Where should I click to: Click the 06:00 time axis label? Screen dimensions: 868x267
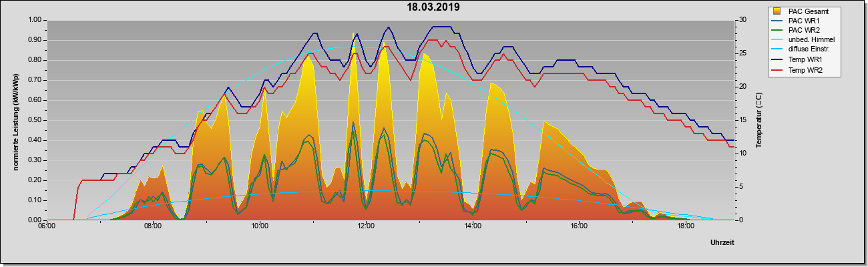tap(47, 227)
